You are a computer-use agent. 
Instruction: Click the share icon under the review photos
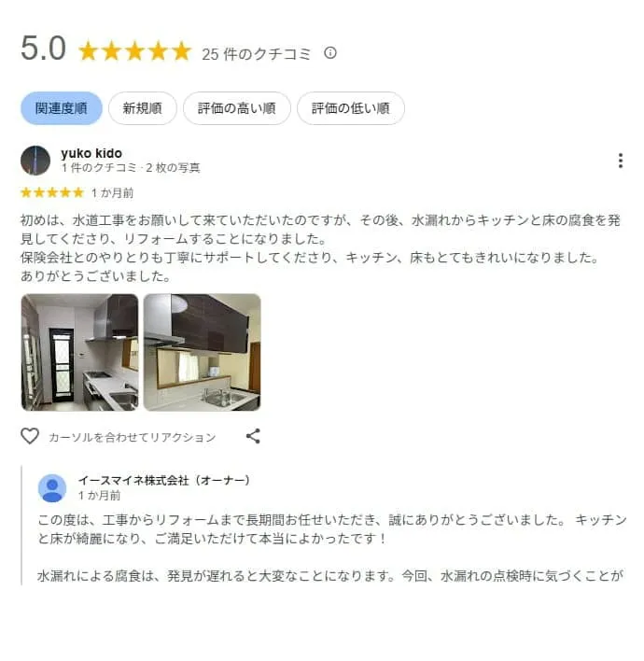[253, 436]
